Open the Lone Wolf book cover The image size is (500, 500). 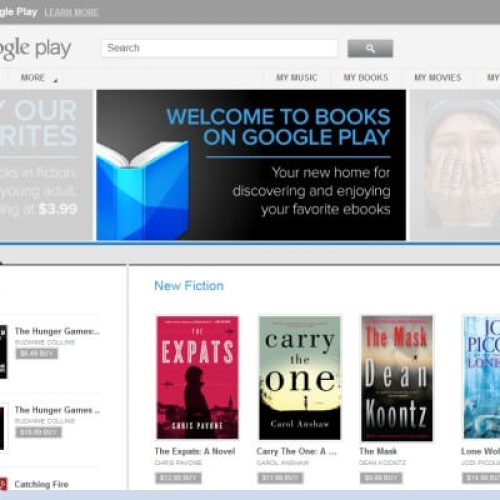pos(482,377)
